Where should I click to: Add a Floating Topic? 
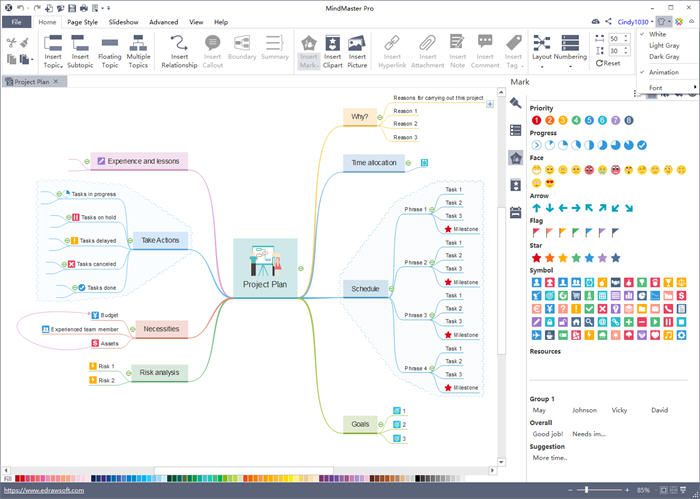pos(109,52)
